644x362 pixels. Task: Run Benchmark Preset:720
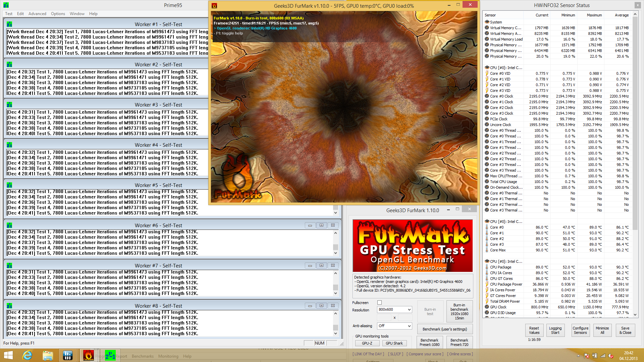point(459,342)
